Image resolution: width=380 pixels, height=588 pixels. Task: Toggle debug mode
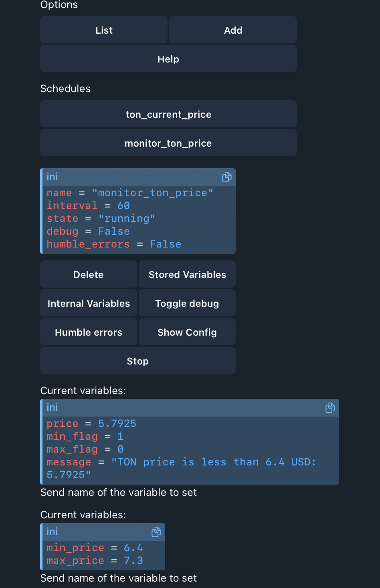[187, 303]
